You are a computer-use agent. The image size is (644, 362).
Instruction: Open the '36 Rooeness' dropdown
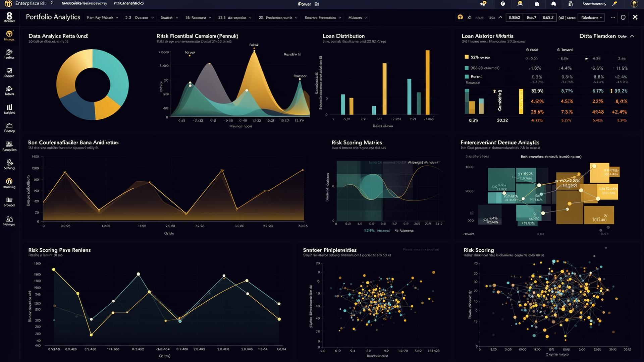click(x=198, y=18)
